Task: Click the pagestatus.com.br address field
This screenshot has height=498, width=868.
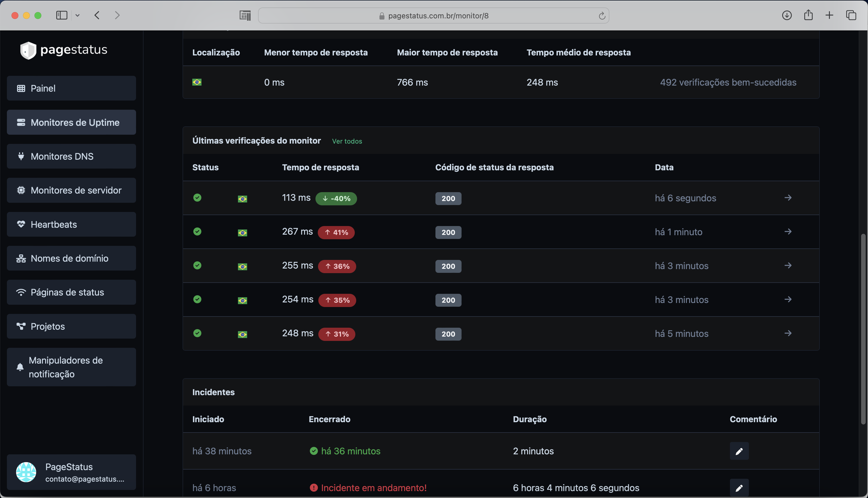Action: click(438, 16)
